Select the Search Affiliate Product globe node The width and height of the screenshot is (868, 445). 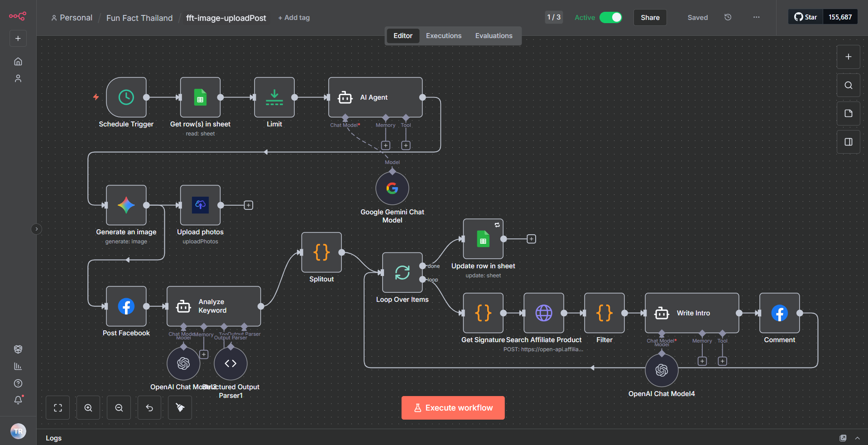pyautogui.click(x=543, y=313)
